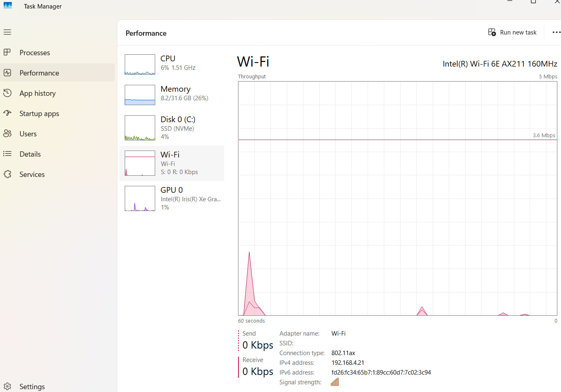Click the Run new task icon
This screenshot has height=392, width=561.
click(x=492, y=32)
